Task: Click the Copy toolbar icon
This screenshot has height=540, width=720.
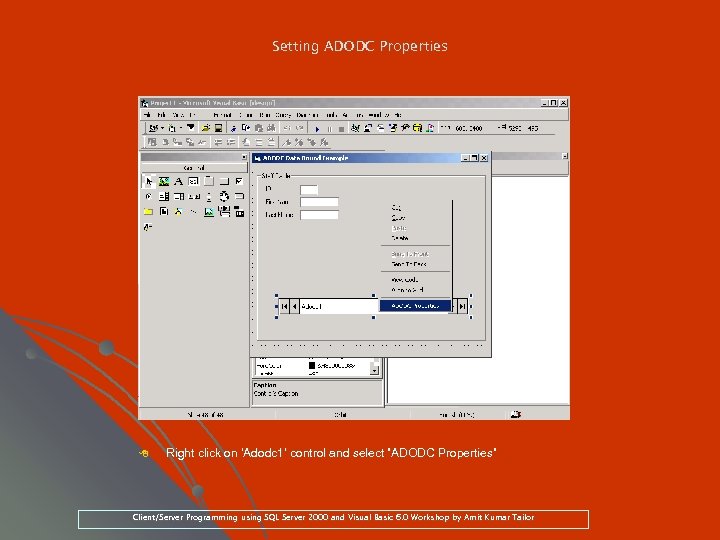Action: (x=246, y=128)
